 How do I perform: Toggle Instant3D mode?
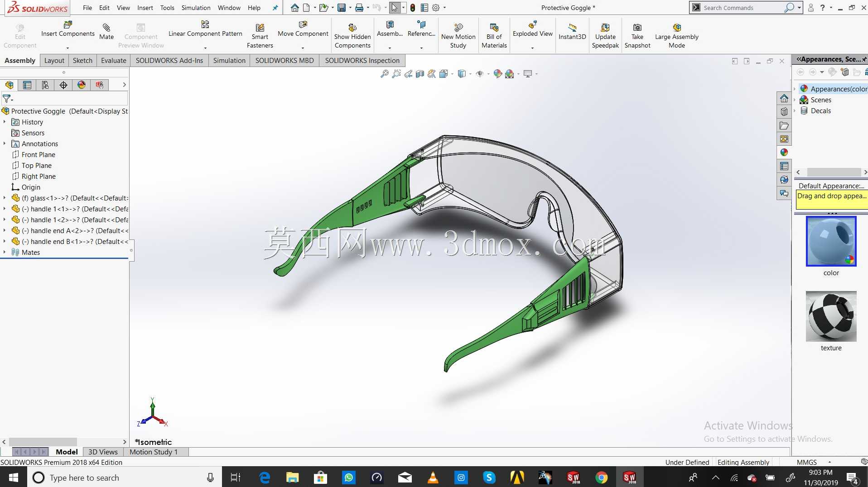(572, 32)
